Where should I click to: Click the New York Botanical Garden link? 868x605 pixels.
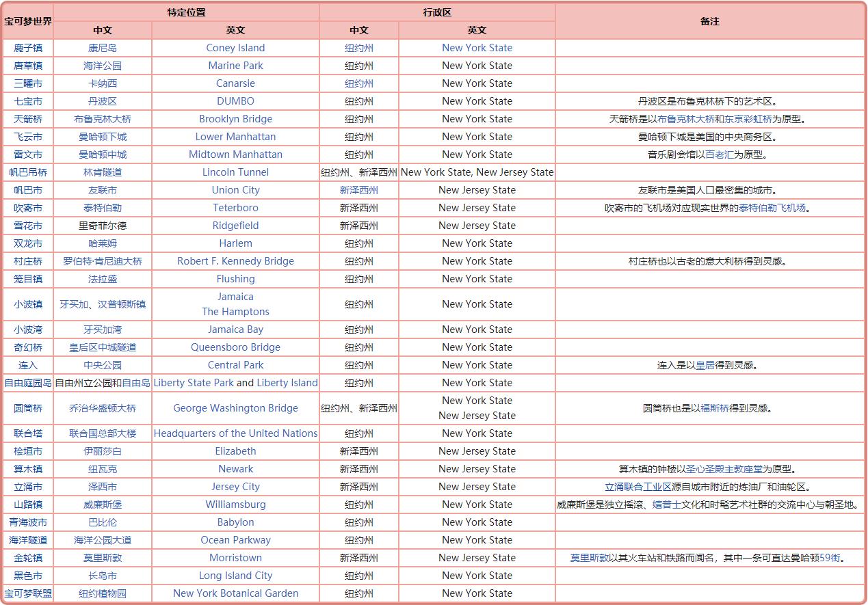[235, 593]
